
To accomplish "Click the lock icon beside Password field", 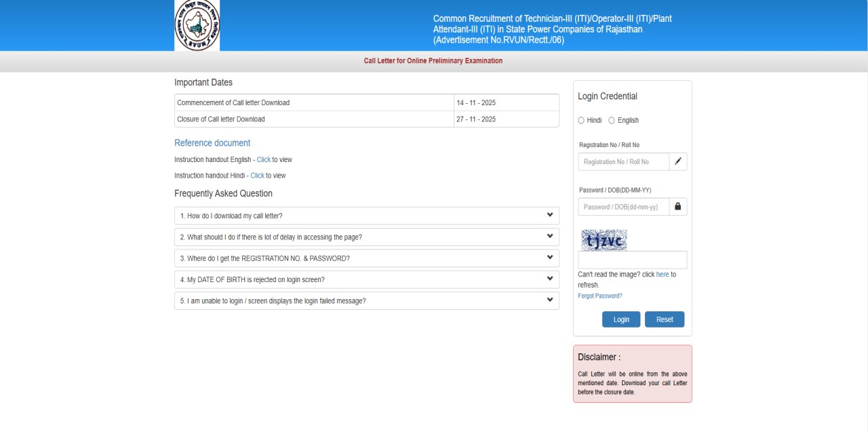I will (677, 206).
